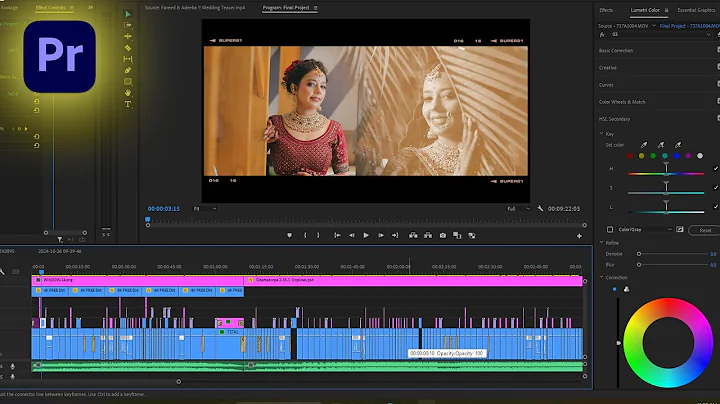The width and height of the screenshot is (720, 404).
Task: Select the red color swatch
Action: point(630,156)
